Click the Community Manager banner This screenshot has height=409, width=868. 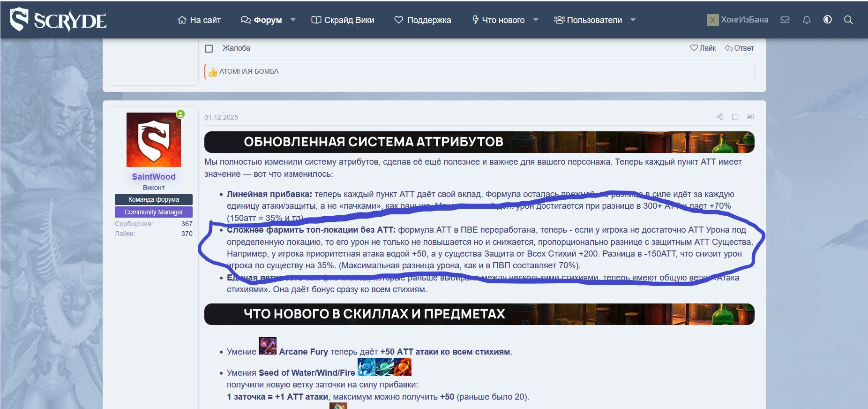click(154, 212)
